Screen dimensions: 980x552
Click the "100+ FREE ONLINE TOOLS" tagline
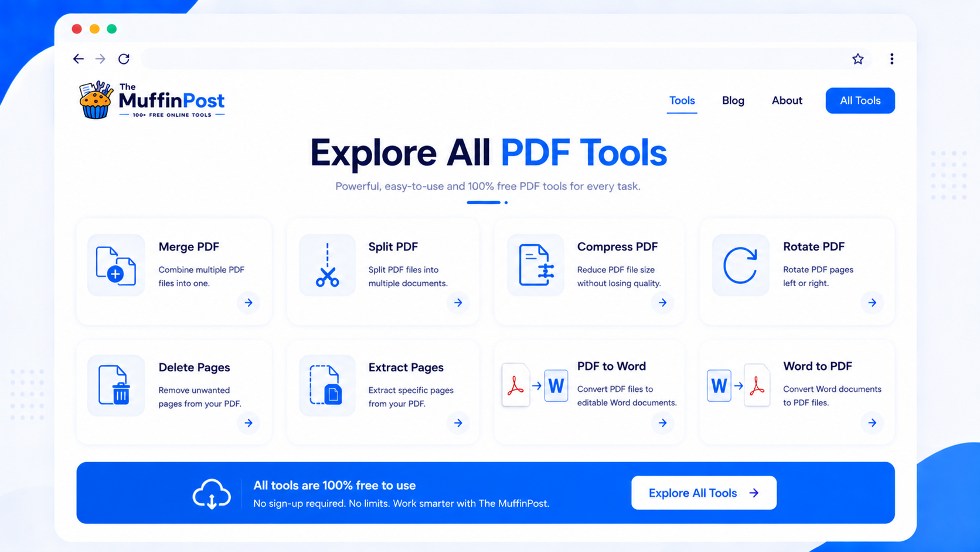tap(172, 115)
